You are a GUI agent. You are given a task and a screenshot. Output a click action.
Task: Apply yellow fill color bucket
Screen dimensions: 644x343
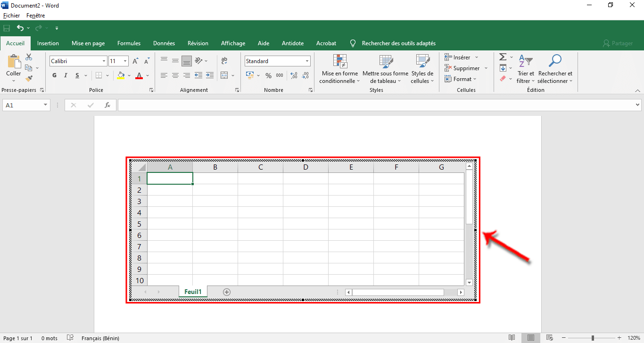121,75
